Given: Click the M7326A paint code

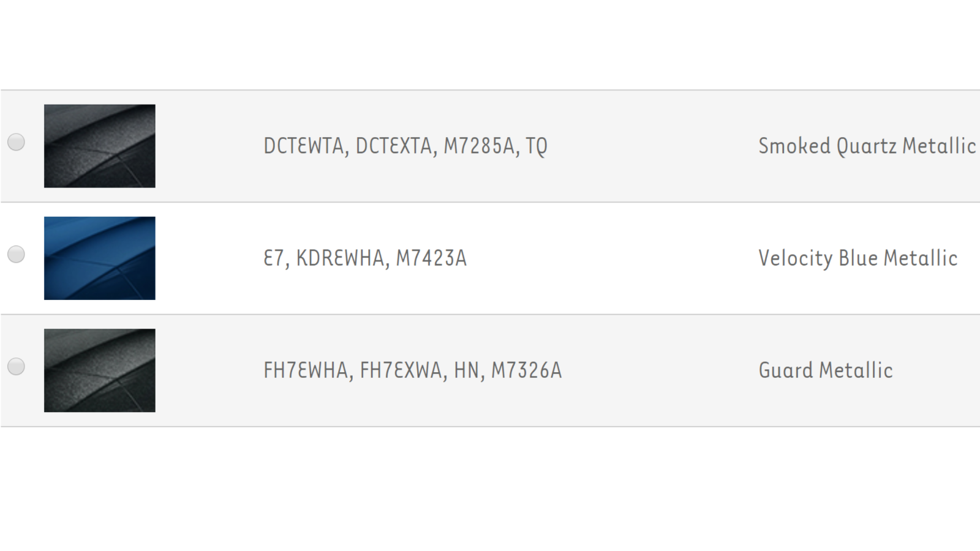Looking at the screenshot, I should (x=527, y=370).
